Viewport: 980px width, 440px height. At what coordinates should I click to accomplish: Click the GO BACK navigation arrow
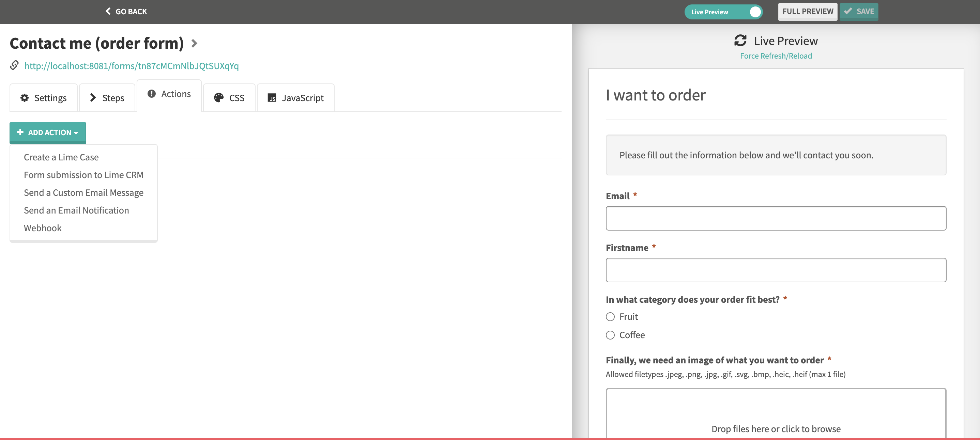pyautogui.click(x=107, y=11)
